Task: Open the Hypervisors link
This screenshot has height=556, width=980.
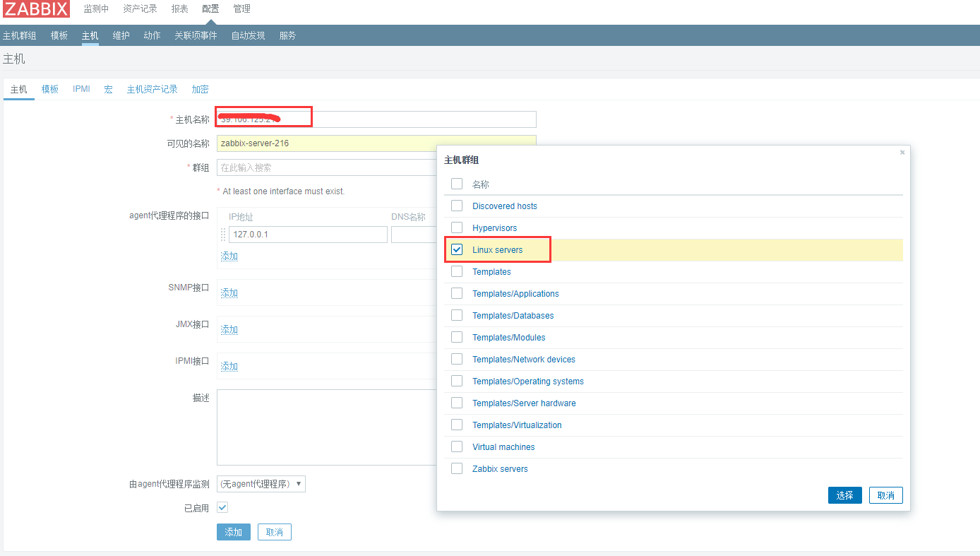Action: point(494,228)
